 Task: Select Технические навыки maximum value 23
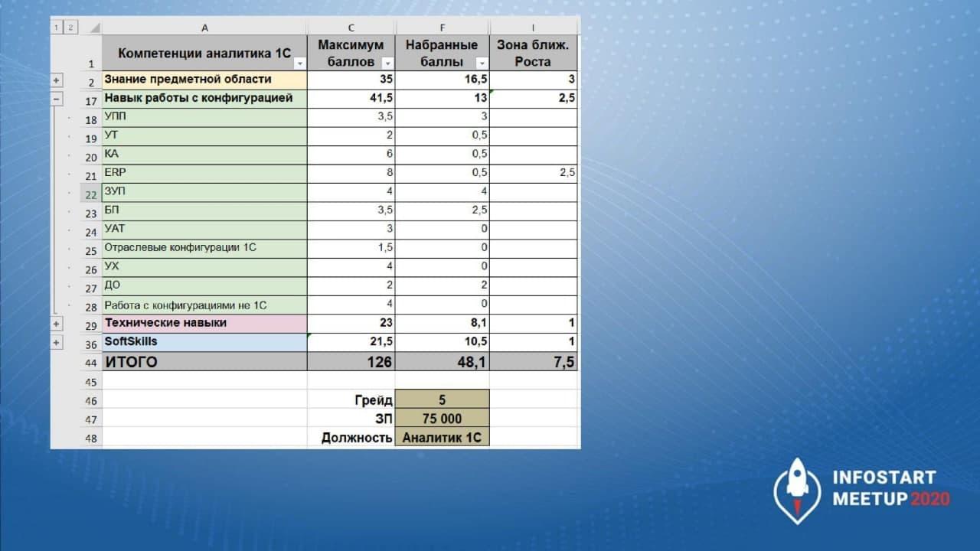(x=351, y=324)
